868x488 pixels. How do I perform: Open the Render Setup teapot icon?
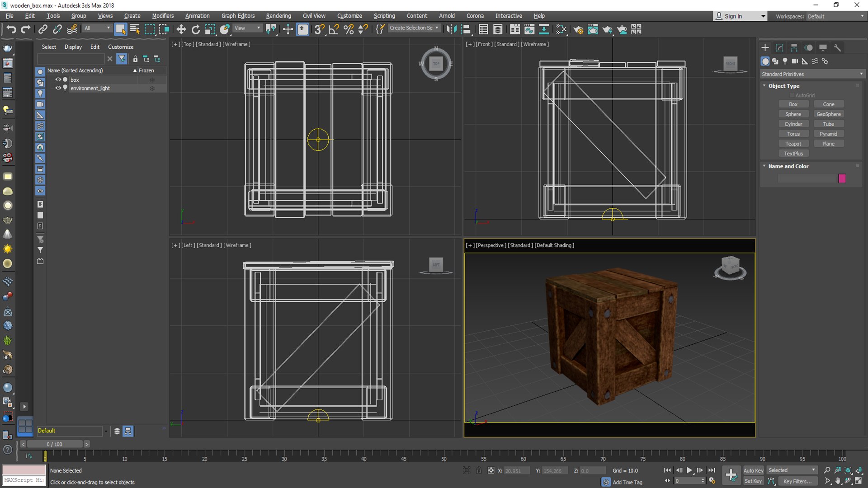click(578, 29)
